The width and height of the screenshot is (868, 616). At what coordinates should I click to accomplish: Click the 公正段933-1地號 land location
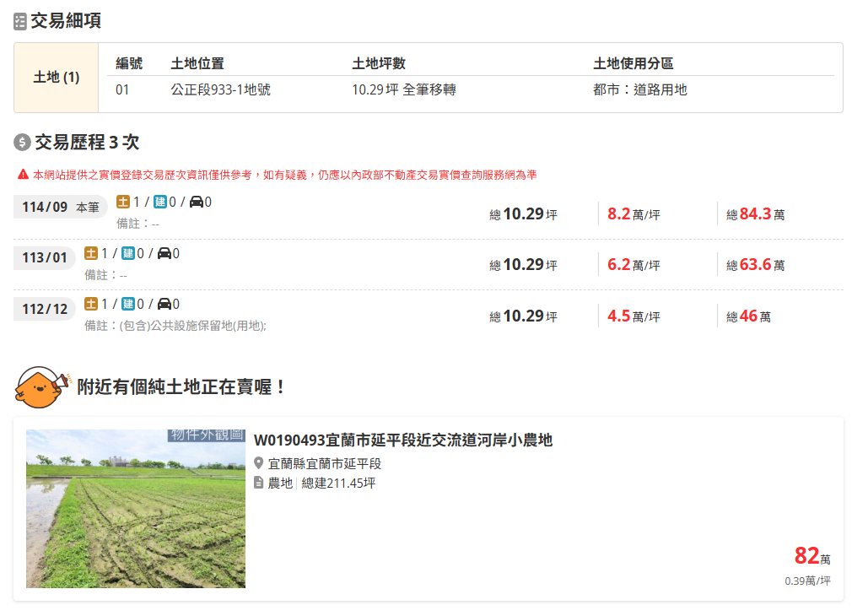coord(221,89)
